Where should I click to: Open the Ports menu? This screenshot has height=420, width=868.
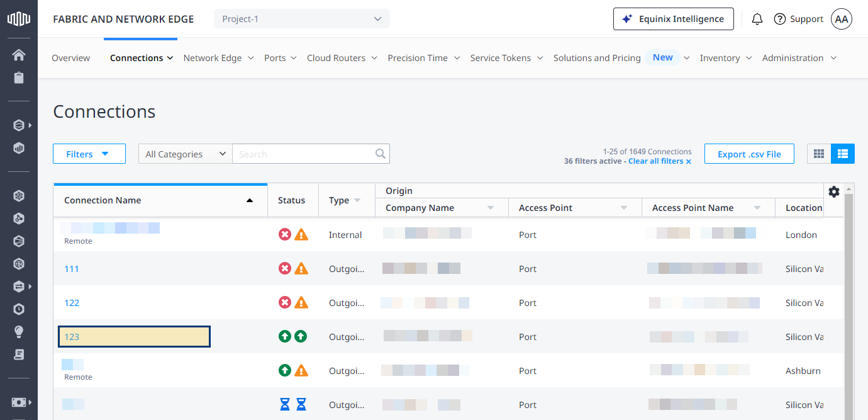click(x=280, y=58)
